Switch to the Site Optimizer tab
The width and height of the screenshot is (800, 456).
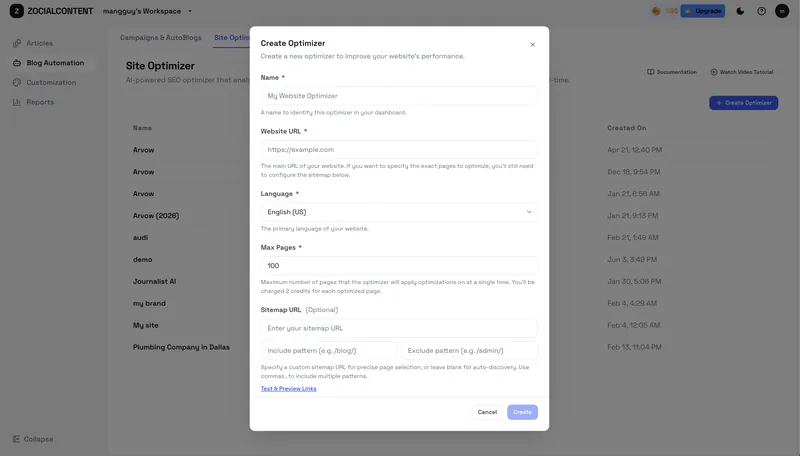(x=232, y=38)
